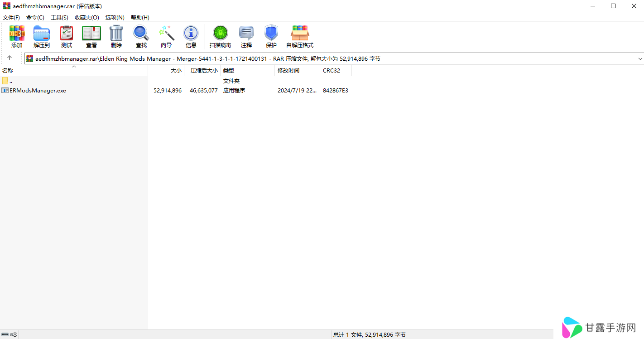Screen dimensions: 644x339
Task: Maximize the WinRAR window
Action: point(613,6)
